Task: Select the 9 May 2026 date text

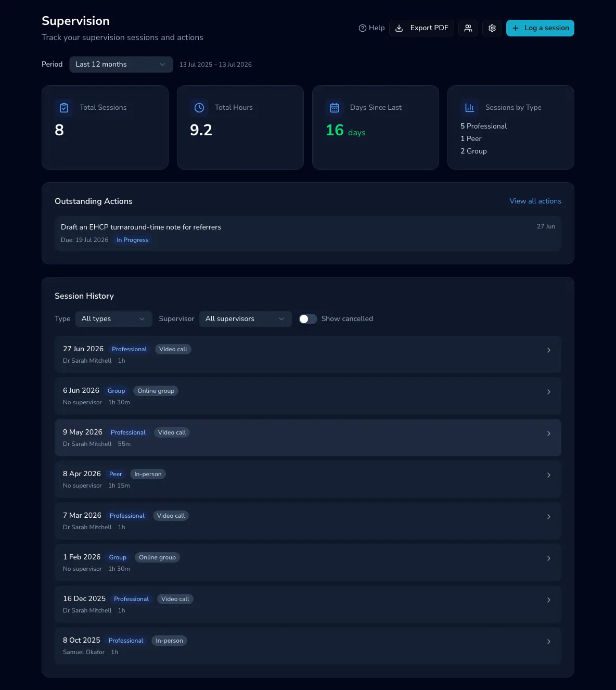Action: [83, 432]
